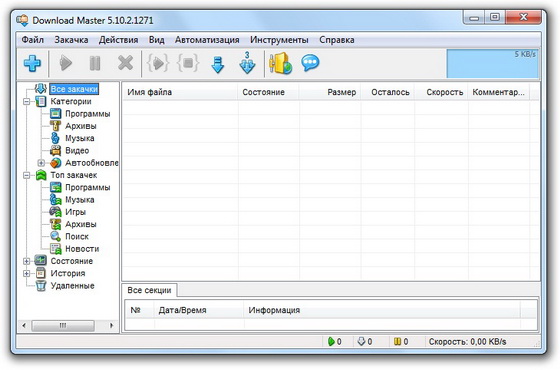Collapse the Топ закачек branch

[x=26, y=175]
